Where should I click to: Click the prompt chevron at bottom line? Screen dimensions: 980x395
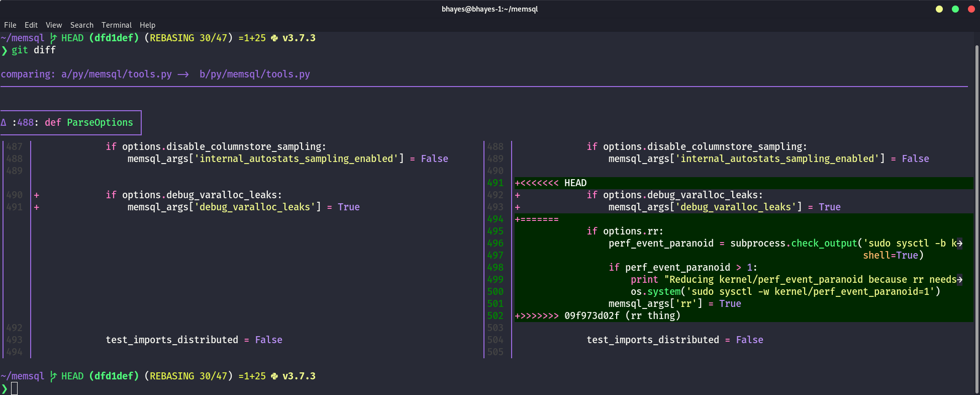pos(5,388)
